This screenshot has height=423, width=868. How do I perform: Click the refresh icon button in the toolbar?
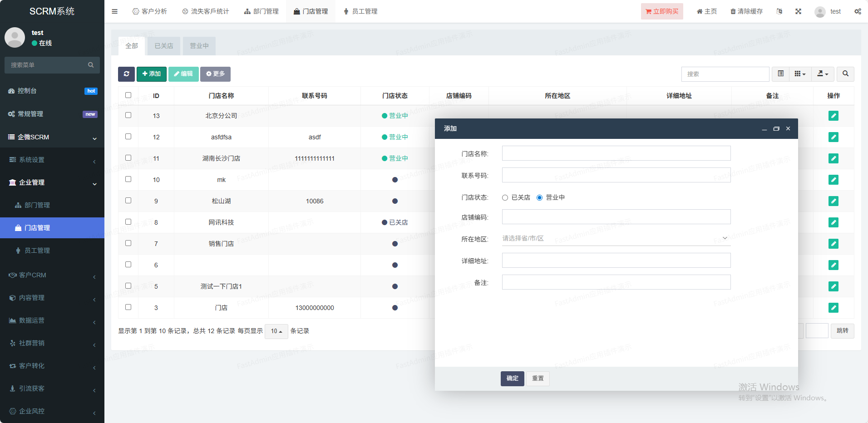pos(126,74)
